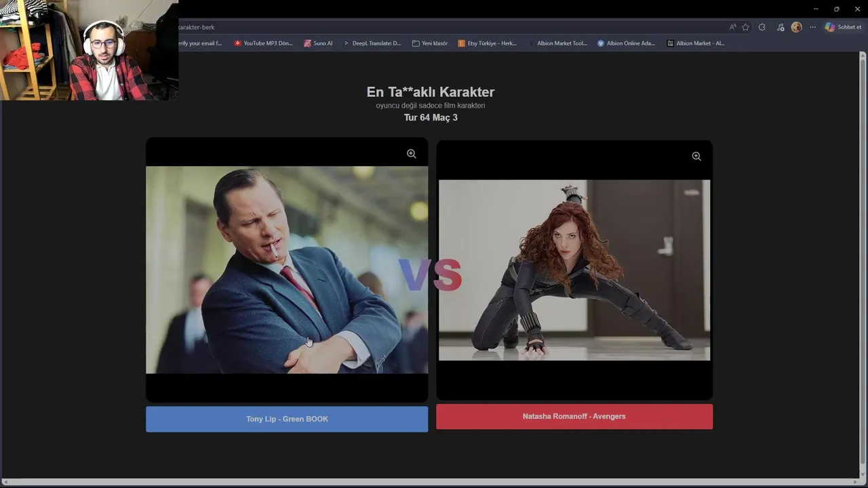
Task: Zoom into Tony Lip image with magnifier
Action: [412, 154]
